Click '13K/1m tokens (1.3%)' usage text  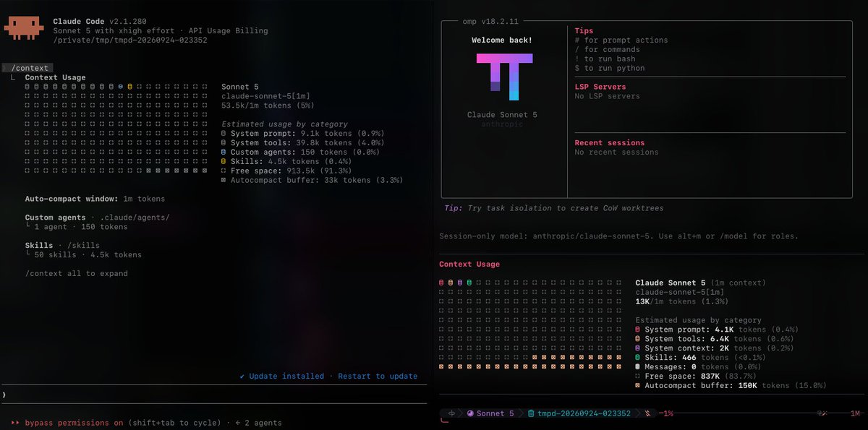(x=682, y=301)
